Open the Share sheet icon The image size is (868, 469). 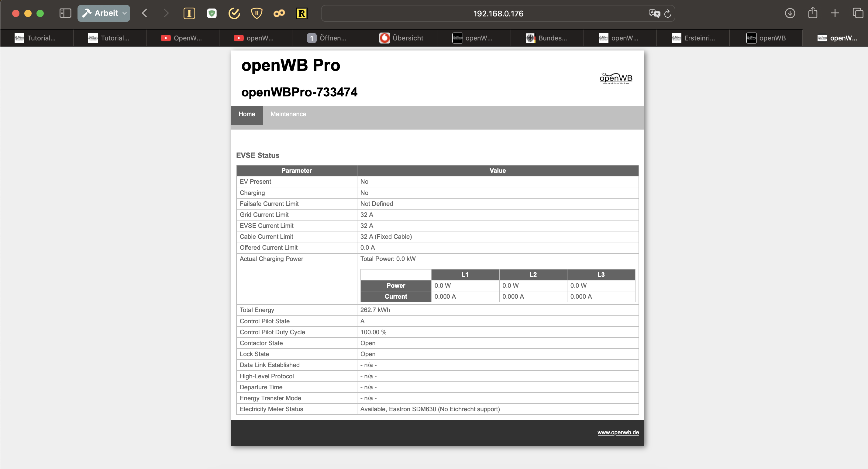point(813,13)
